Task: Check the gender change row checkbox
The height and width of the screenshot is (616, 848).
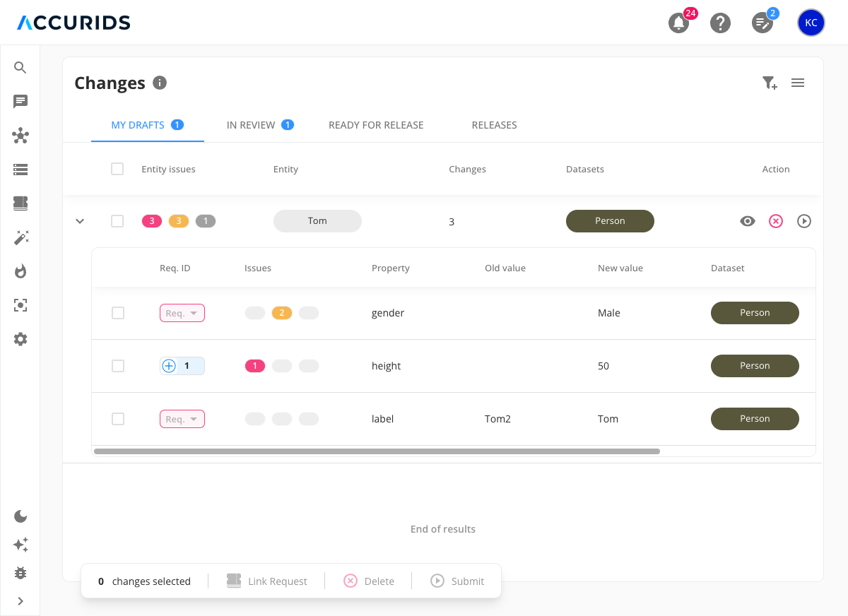Action: [118, 312]
